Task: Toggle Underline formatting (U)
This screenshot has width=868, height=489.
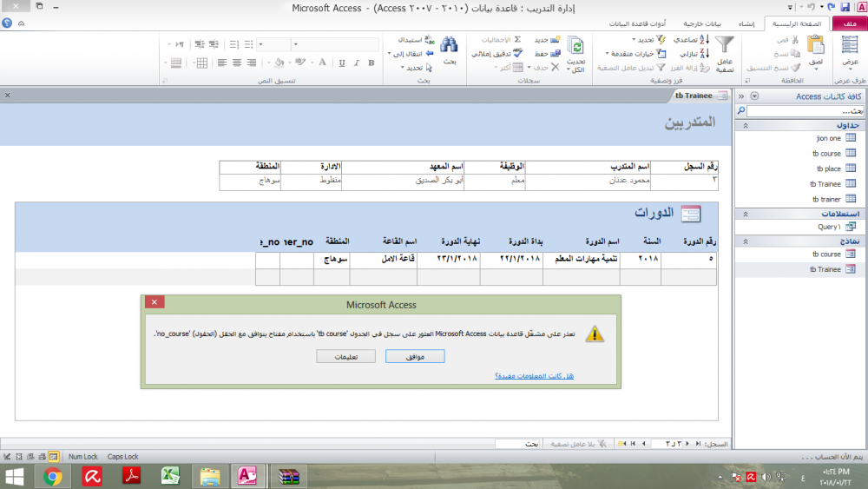Action: coord(342,63)
